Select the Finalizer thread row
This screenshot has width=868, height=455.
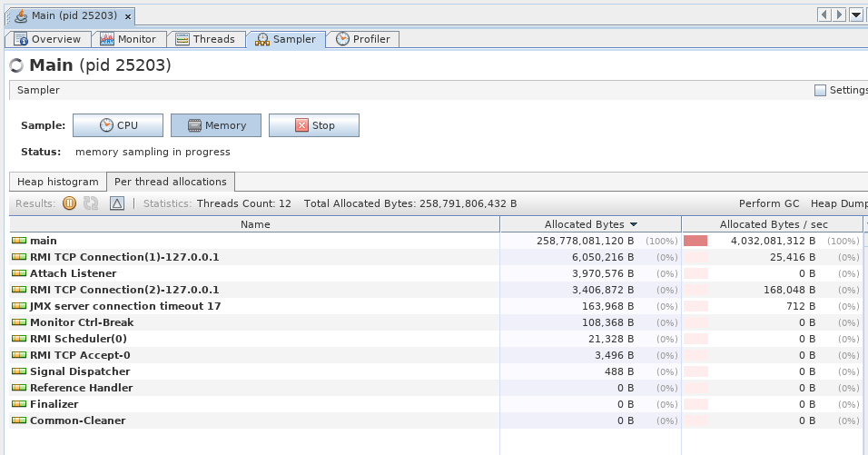click(x=435, y=403)
